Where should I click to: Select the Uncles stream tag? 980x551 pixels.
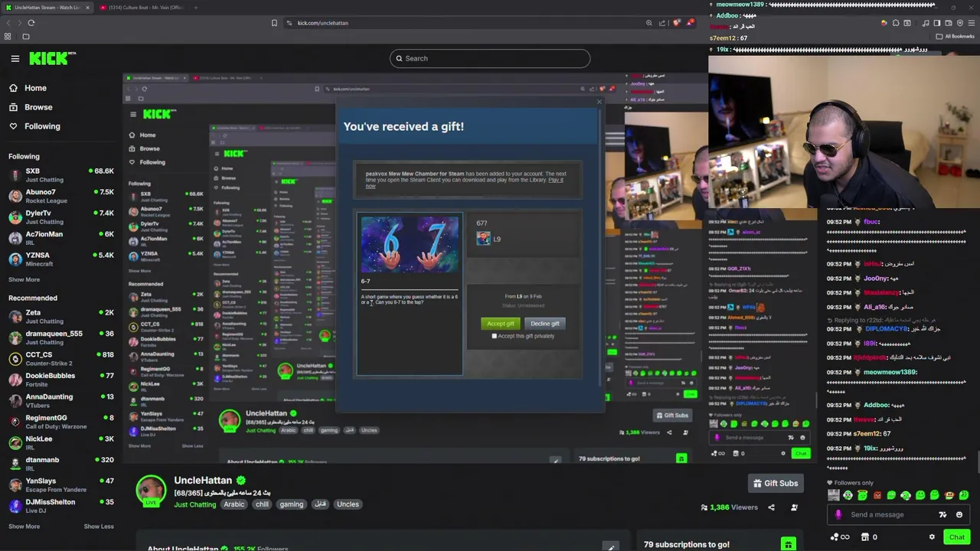348,504
